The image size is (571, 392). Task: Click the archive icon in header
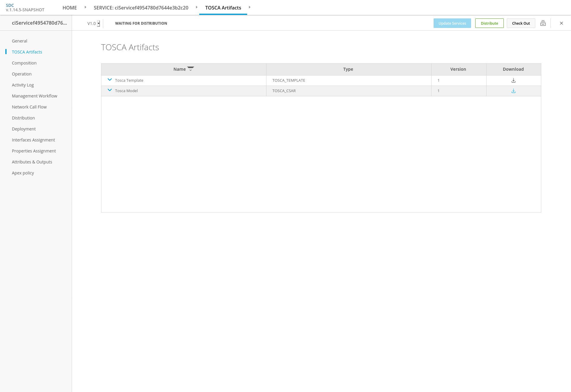point(543,23)
